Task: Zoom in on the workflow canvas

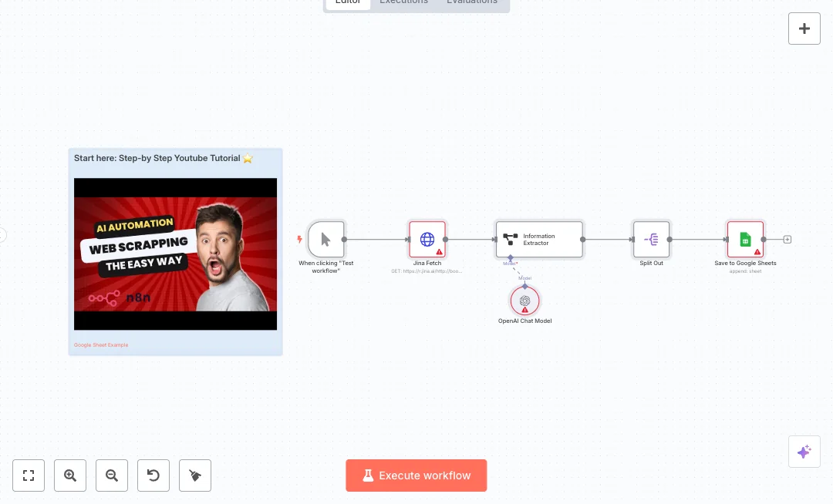Action: pos(70,475)
